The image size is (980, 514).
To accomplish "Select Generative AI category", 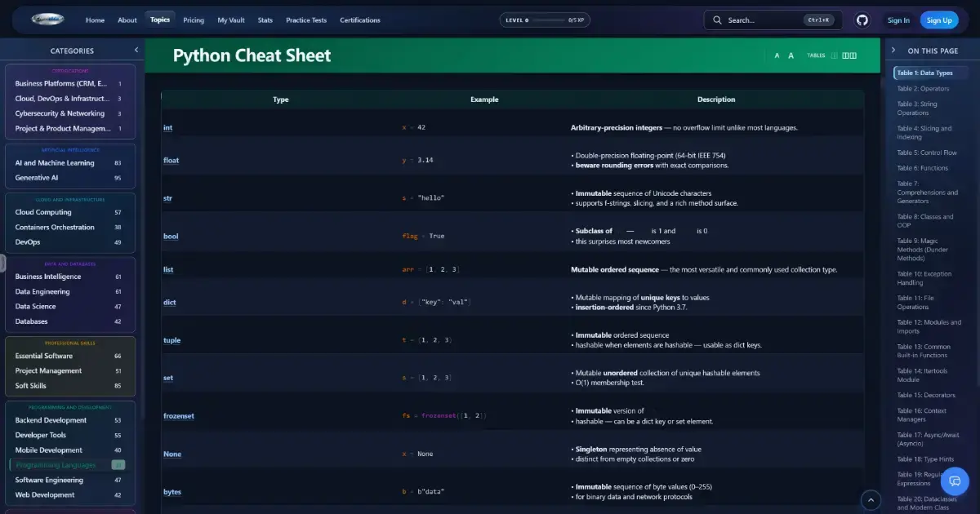I will (70, 178).
